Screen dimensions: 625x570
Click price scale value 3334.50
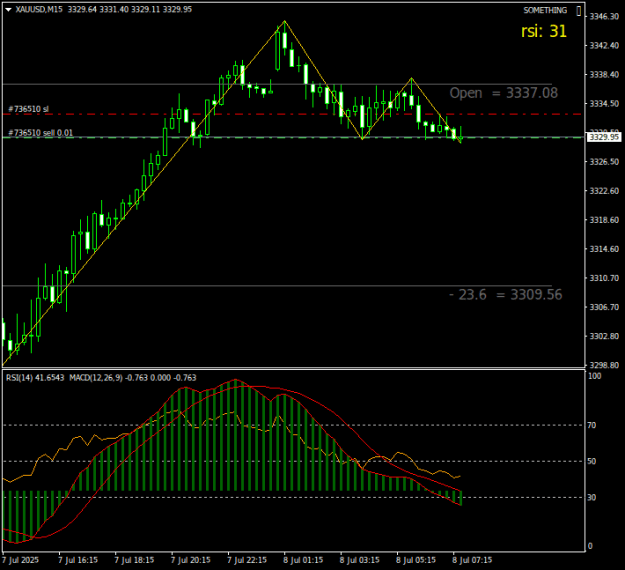604,104
